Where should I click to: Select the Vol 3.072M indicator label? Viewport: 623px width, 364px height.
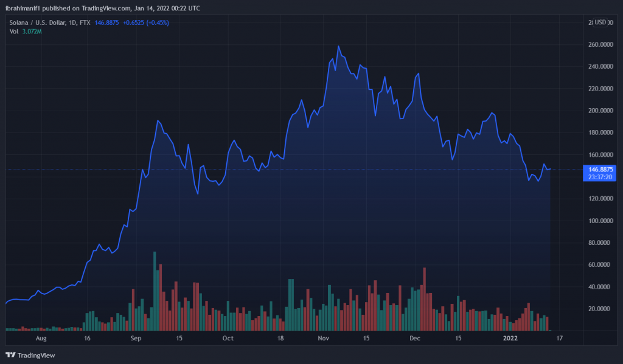26,32
